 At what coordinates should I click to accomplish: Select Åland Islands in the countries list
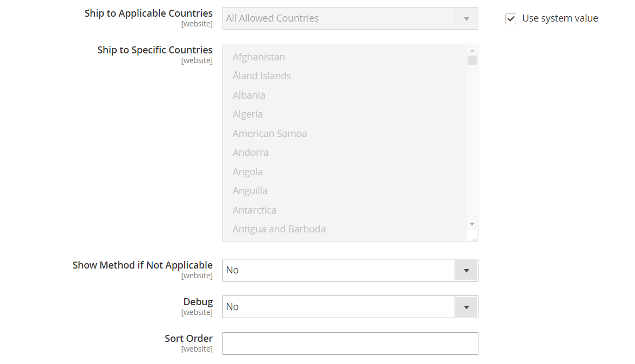click(262, 76)
